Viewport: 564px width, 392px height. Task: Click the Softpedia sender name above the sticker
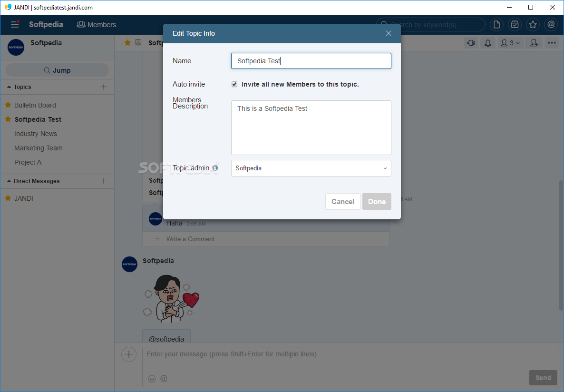158,261
